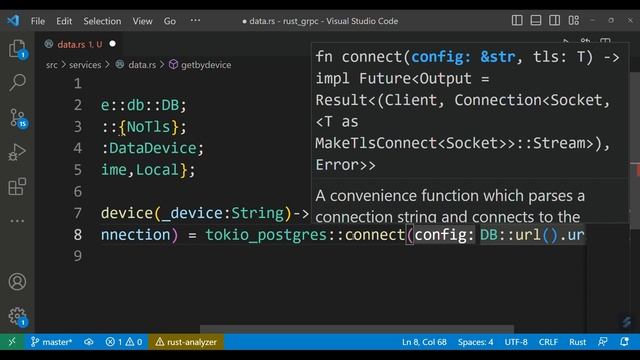
Task: Toggle the bottom panel layout icon
Action: (x=536, y=20)
